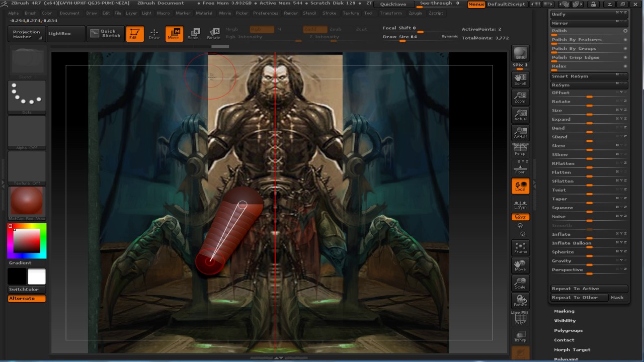
Task: Open the Texture Off picker
Action: point(27,168)
